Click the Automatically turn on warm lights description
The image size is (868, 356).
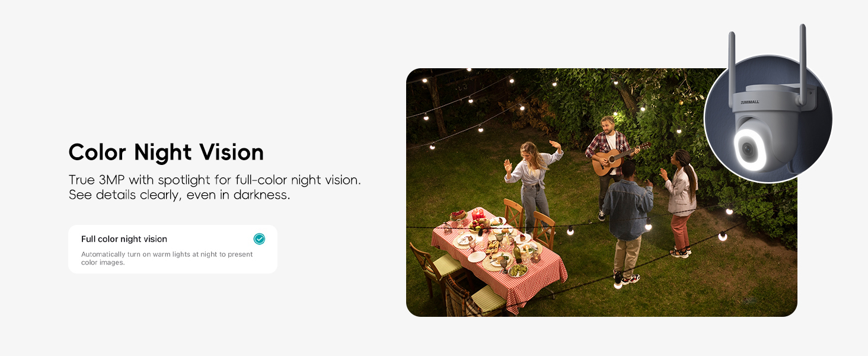click(167, 258)
